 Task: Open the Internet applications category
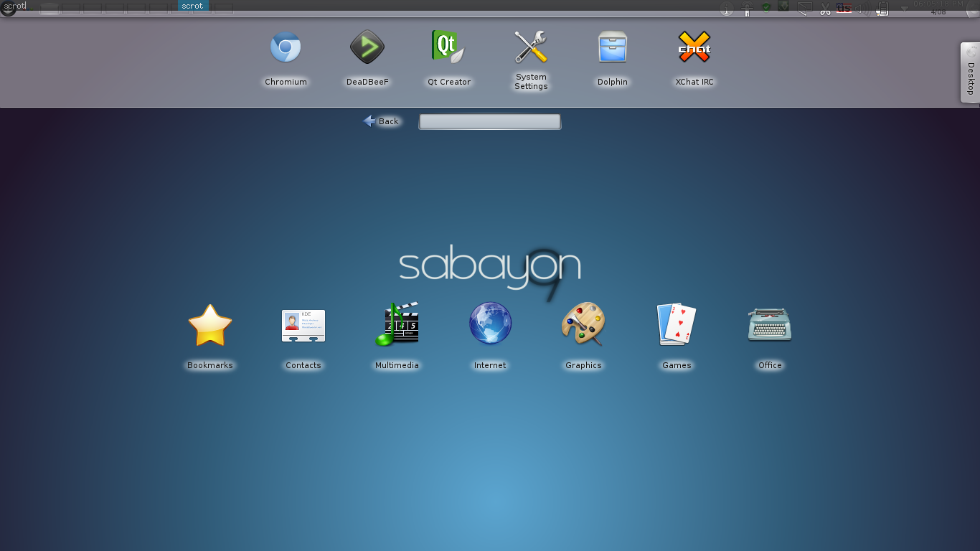pyautogui.click(x=490, y=336)
